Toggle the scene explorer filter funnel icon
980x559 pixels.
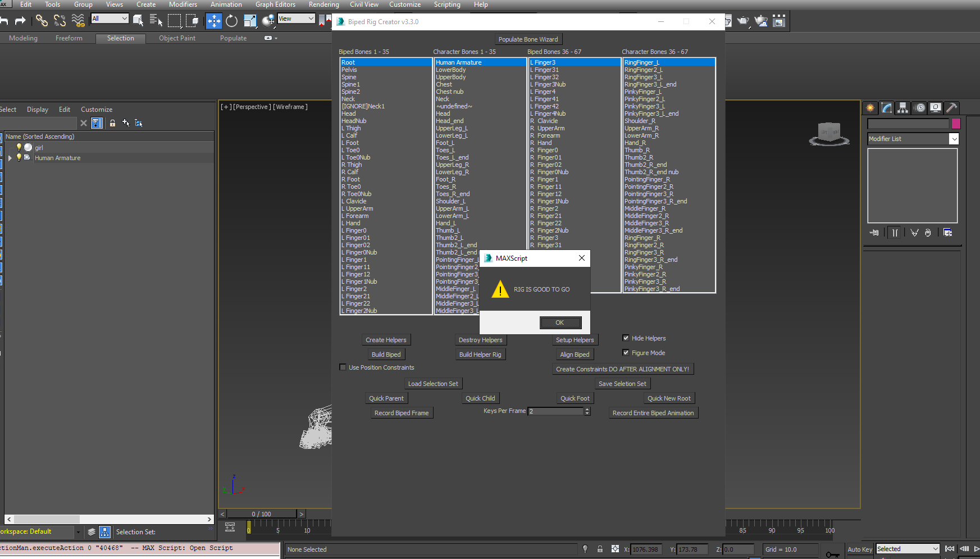(97, 123)
